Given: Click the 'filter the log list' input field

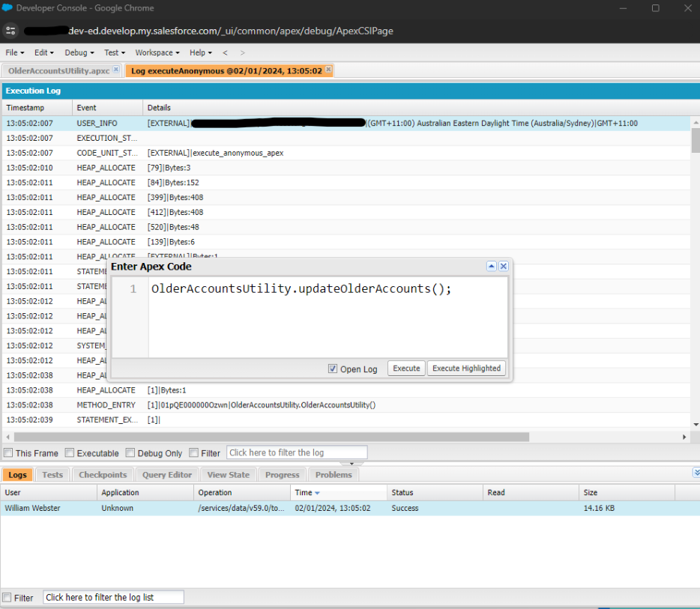Looking at the screenshot, I should point(113,598).
